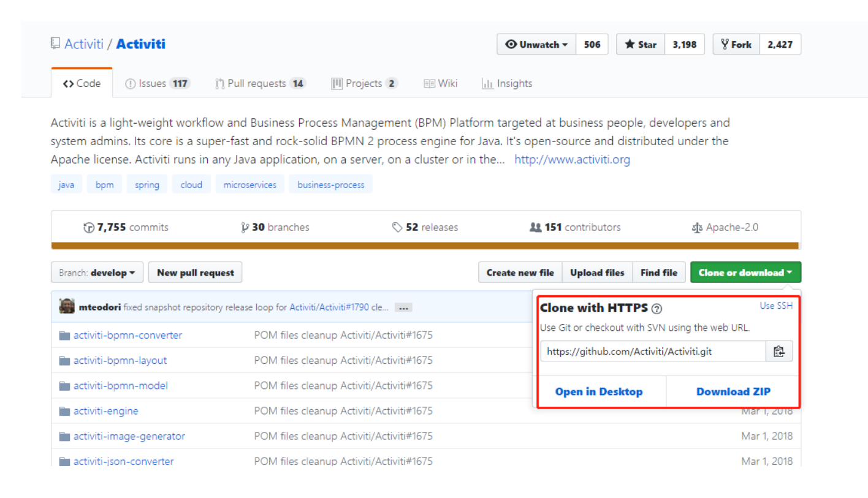Copy clone URL with clipboard icon
The image size is (868, 498).
(779, 352)
